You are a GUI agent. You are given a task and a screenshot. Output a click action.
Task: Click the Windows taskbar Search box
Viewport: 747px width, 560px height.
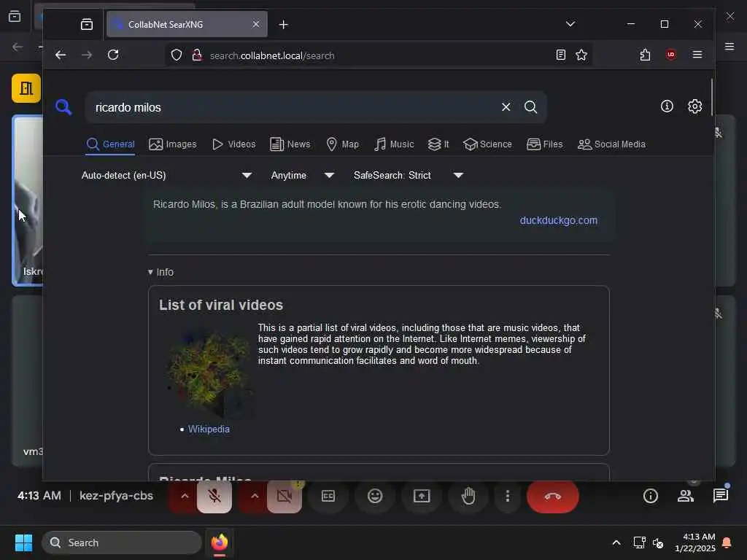coord(122,542)
